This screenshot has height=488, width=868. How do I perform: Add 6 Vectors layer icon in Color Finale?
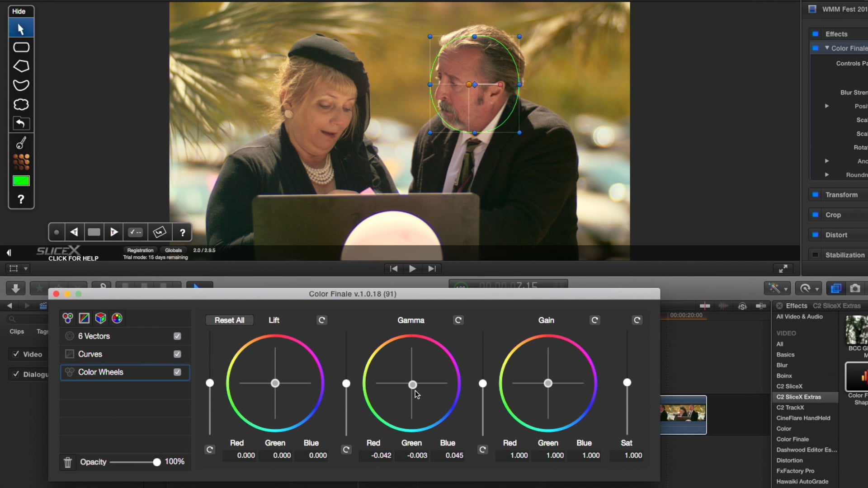[117, 318]
